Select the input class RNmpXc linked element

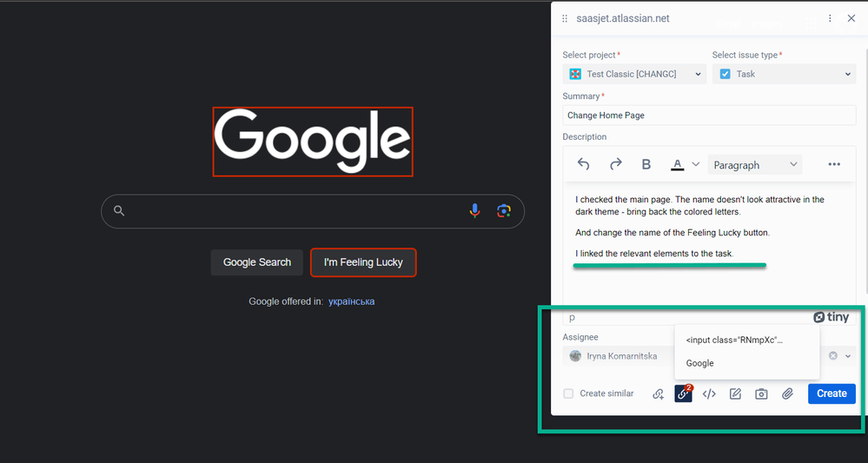coord(746,341)
